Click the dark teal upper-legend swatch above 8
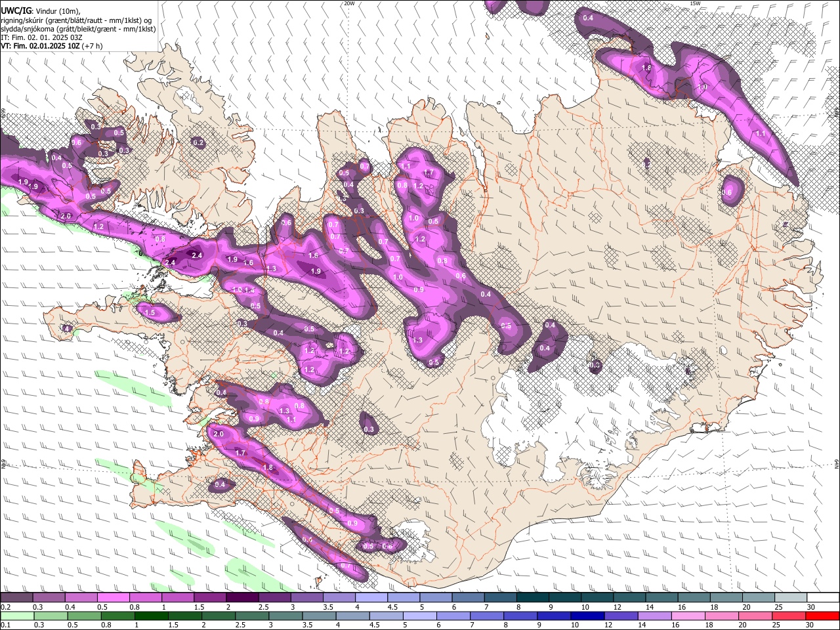The width and height of the screenshot is (840, 630). 533,598
